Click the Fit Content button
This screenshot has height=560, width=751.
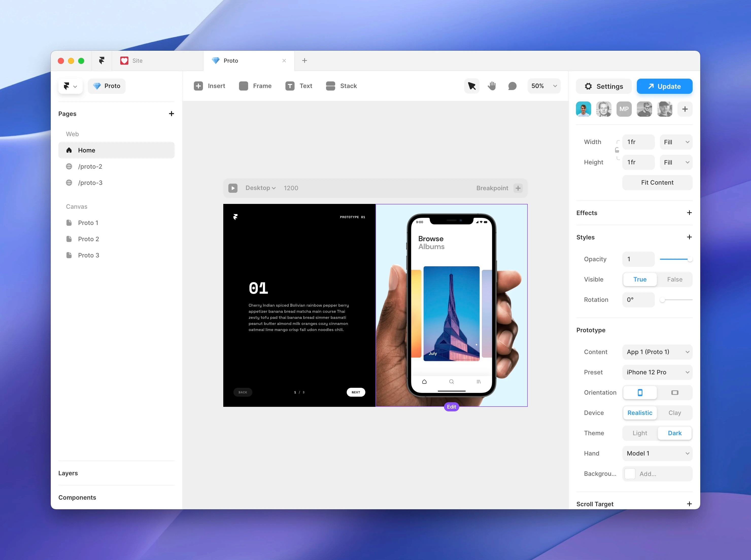pos(657,183)
